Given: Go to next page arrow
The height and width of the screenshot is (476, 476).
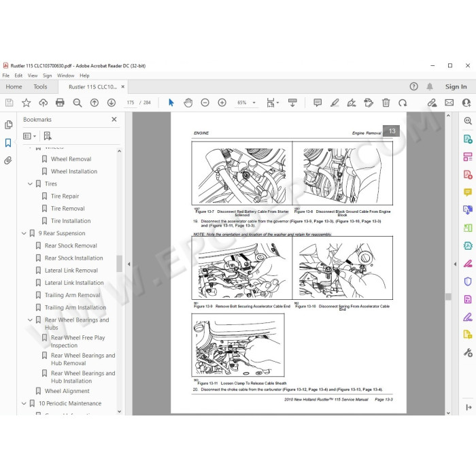Looking at the screenshot, I should (x=112, y=103).
